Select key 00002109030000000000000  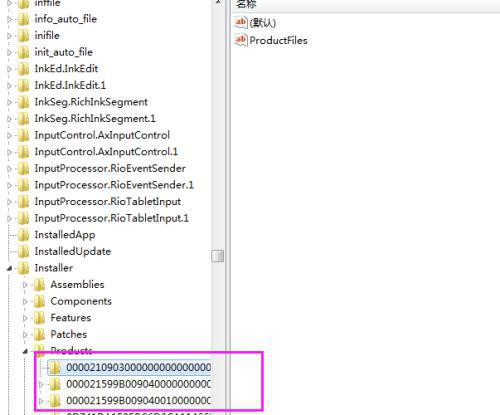138,367
